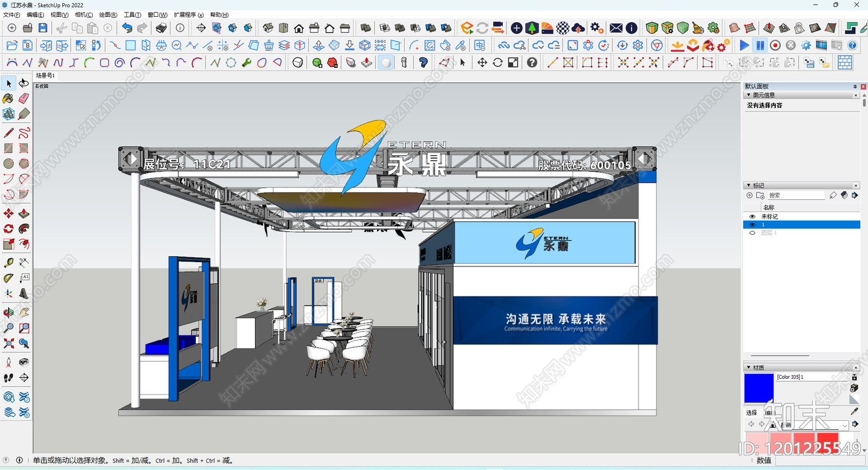Close the 图元信息 panel section
Screen dimensions: 868x470
coord(856,95)
